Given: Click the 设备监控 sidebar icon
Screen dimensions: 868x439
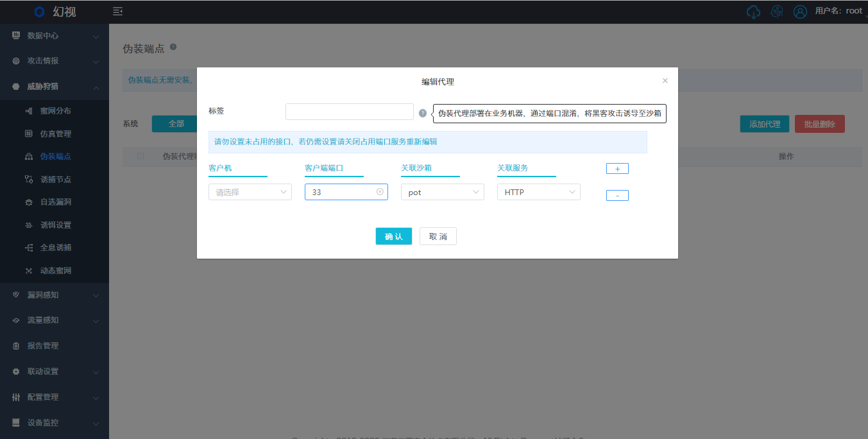Looking at the screenshot, I should click(16, 423).
